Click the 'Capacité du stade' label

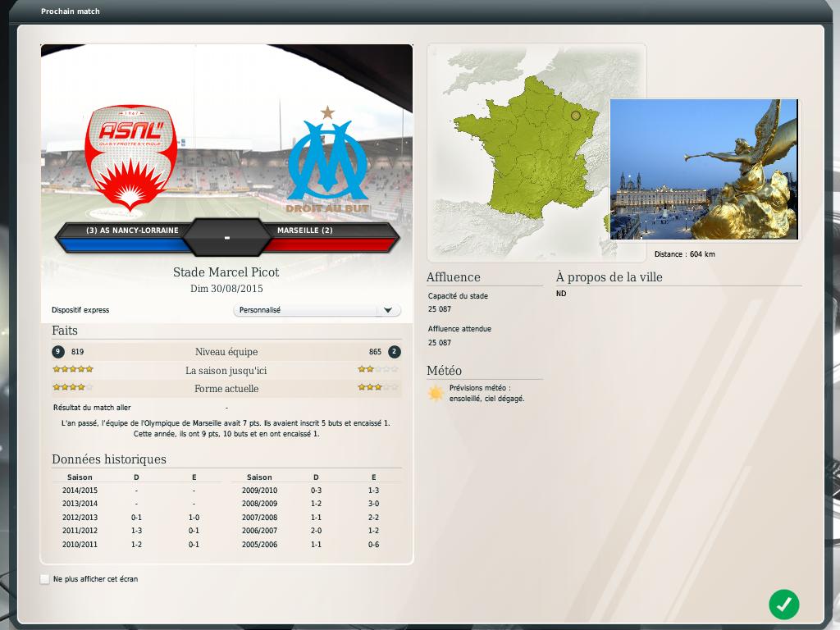pos(458,296)
